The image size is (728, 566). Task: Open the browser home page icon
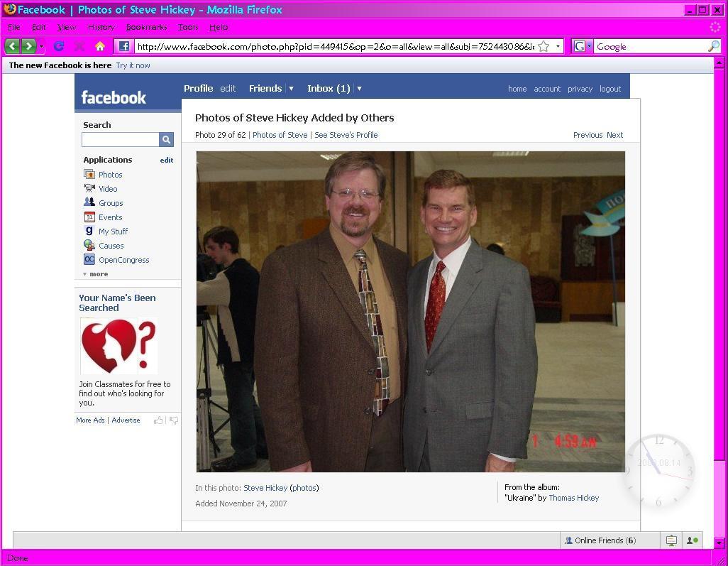[x=100, y=46]
